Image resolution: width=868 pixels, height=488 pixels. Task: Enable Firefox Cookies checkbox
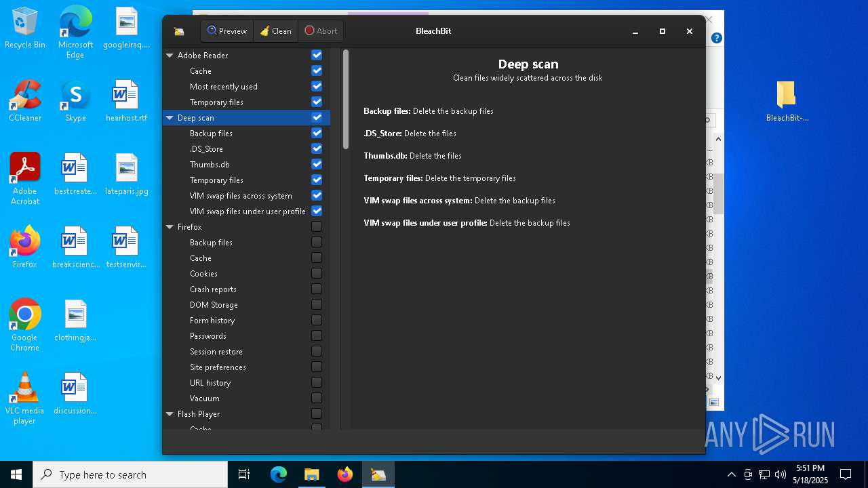(317, 273)
